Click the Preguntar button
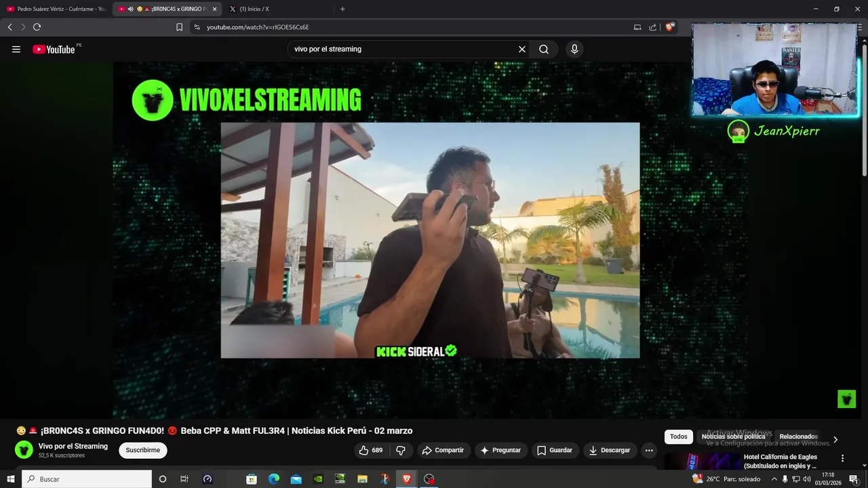 click(500, 450)
